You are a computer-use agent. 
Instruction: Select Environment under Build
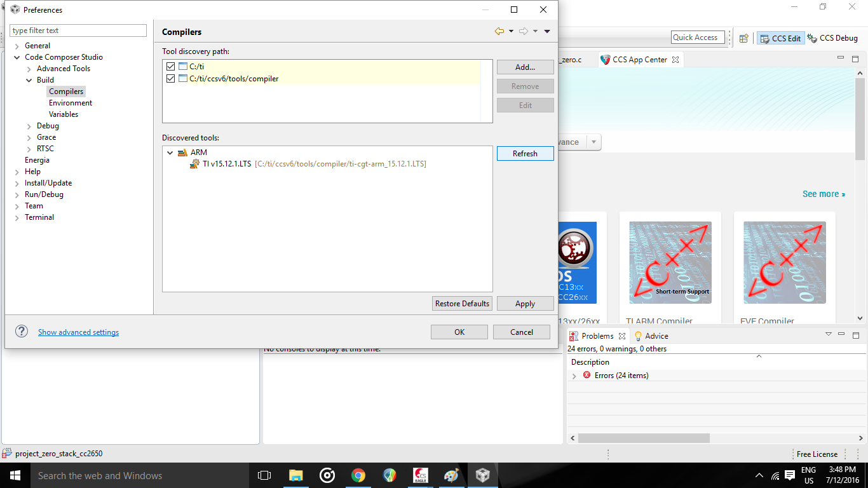71,103
